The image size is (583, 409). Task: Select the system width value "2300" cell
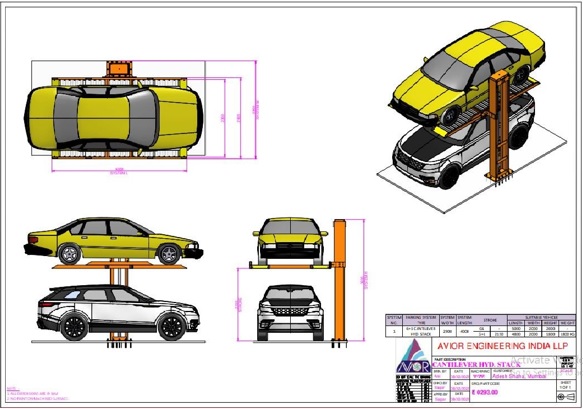pos(447,331)
